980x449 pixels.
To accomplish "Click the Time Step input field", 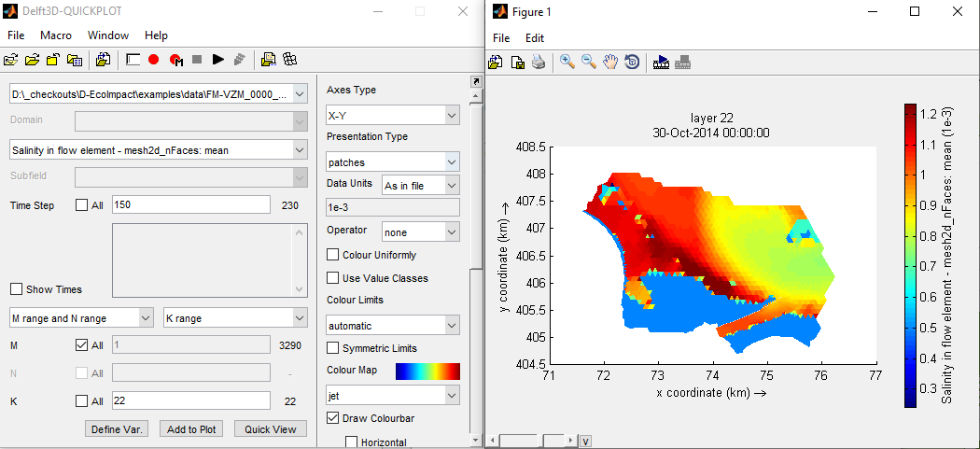I will (190, 205).
